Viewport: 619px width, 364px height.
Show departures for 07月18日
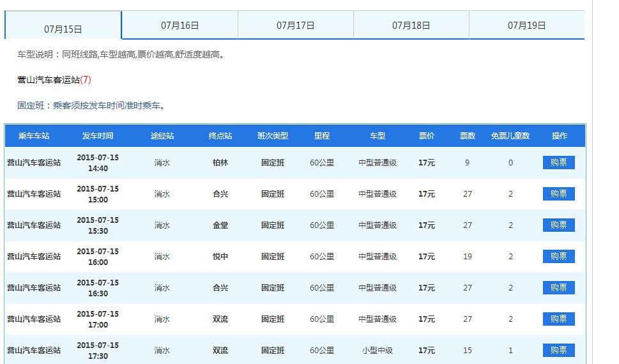[411, 26]
